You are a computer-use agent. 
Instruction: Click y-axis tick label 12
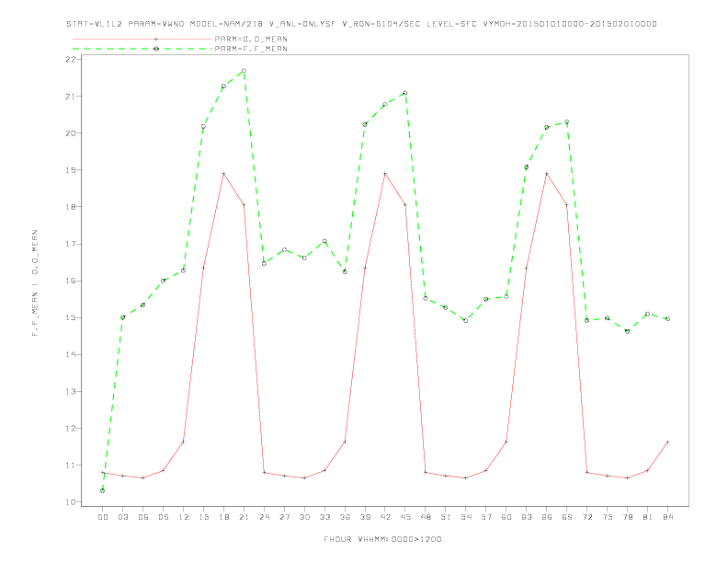coord(71,429)
